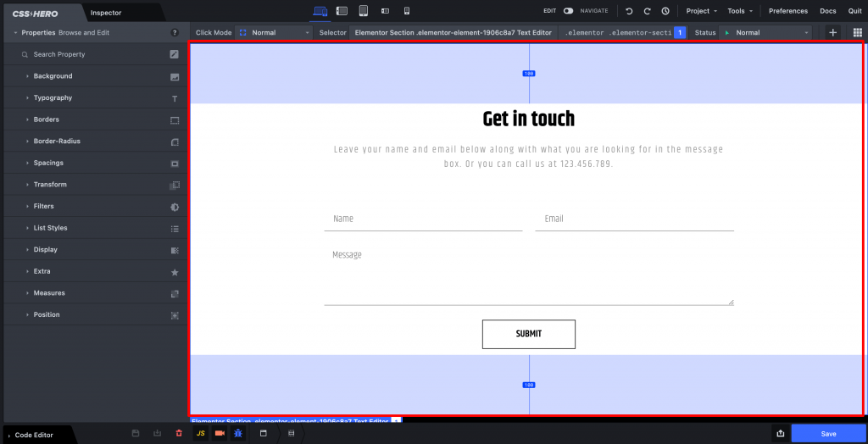This screenshot has height=444, width=868.
Task: Select portrait tablet preview icon
Action: pos(364,10)
